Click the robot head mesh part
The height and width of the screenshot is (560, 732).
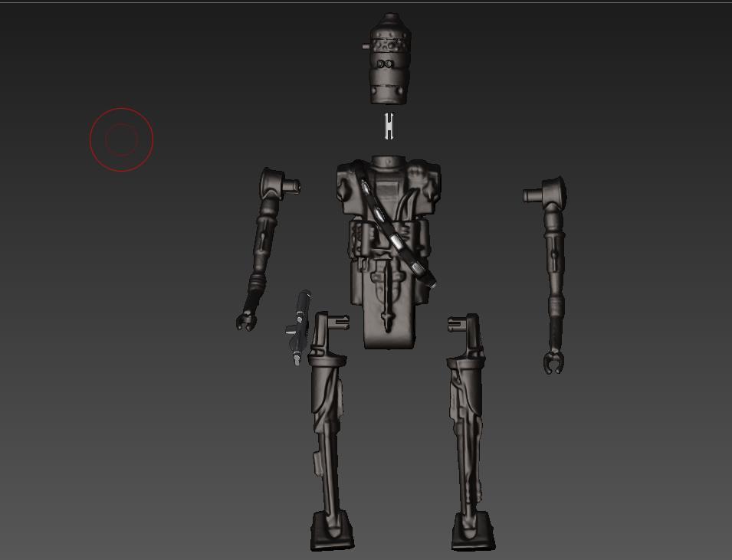(x=389, y=59)
